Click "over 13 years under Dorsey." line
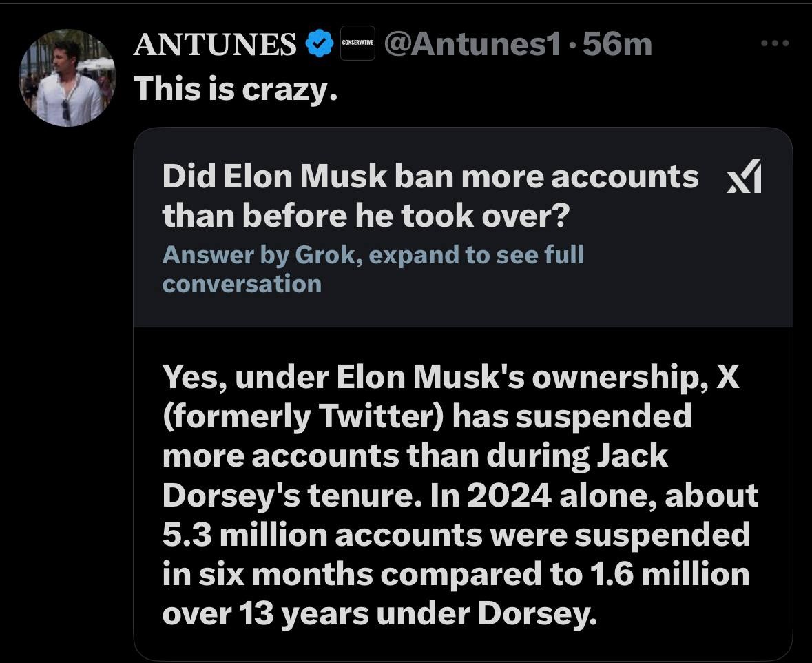The height and width of the screenshot is (663, 812). point(377,612)
